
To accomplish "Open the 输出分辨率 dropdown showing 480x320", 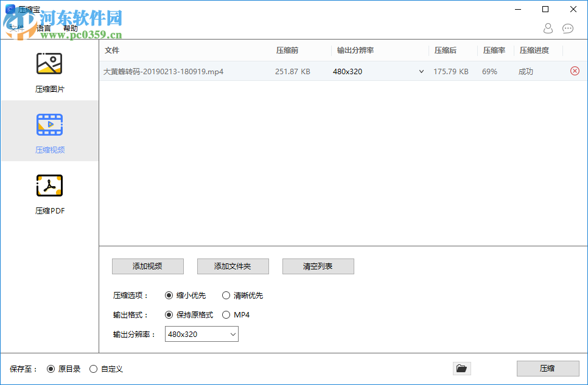I will tap(201, 334).
